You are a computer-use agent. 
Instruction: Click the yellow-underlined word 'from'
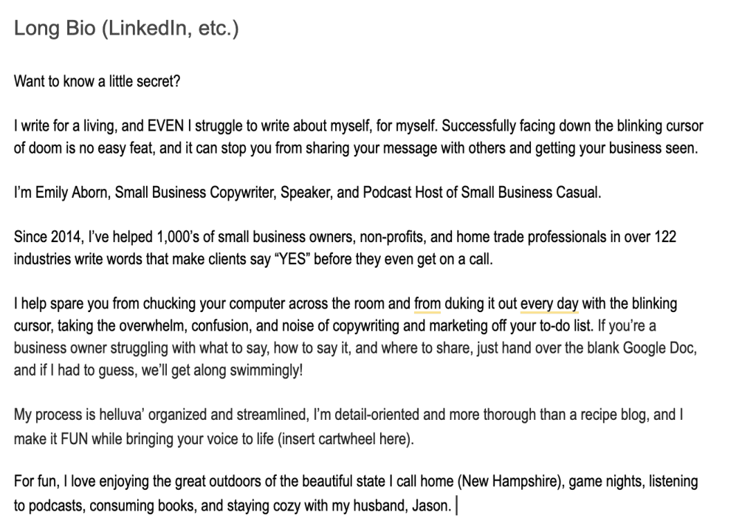pos(427,303)
